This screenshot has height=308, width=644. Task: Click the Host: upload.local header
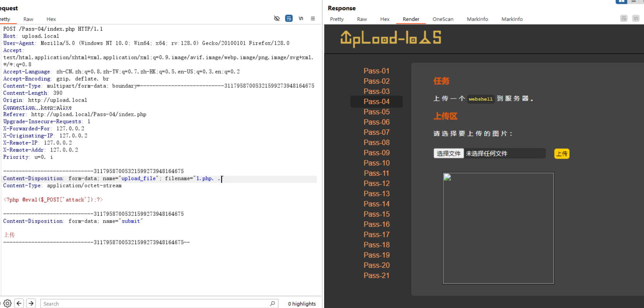coord(31,36)
